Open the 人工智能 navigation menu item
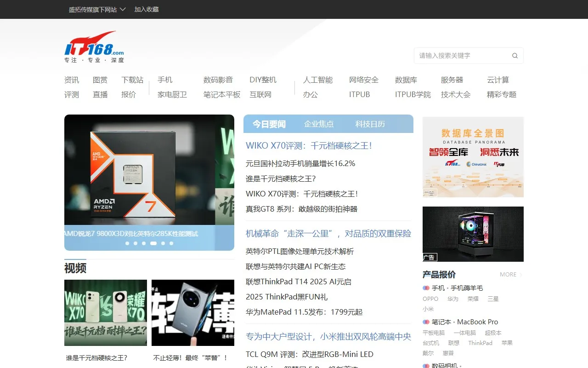The image size is (588, 368). [x=317, y=80]
